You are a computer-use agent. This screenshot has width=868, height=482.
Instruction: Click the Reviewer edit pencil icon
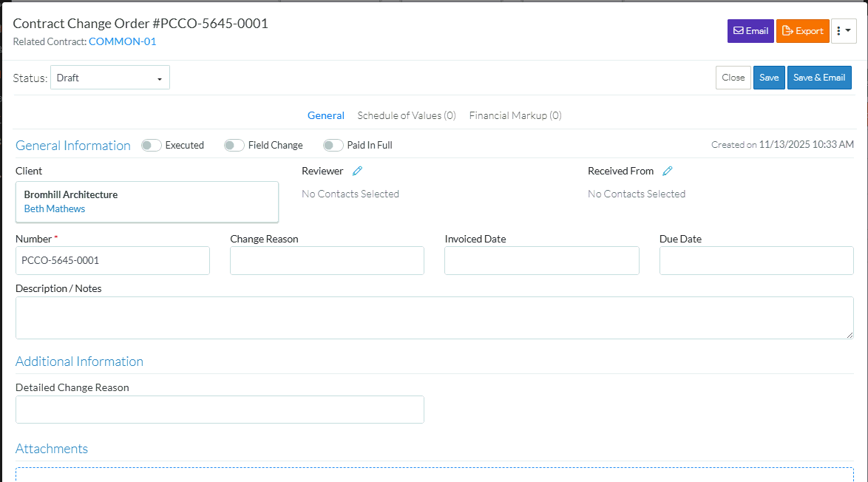(x=357, y=171)
